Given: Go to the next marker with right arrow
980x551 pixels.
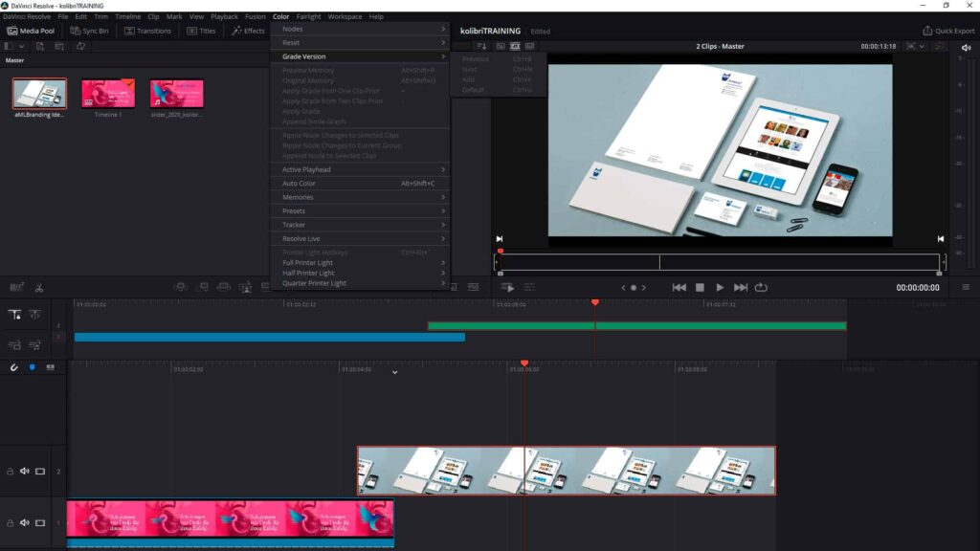Looking at the screenshot, I should click(644, 287).
